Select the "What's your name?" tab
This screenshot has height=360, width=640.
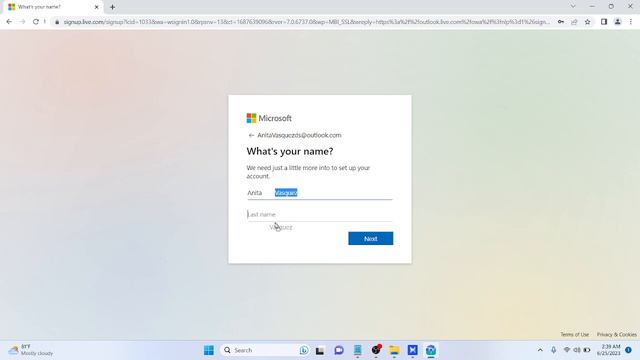point(53,7)
